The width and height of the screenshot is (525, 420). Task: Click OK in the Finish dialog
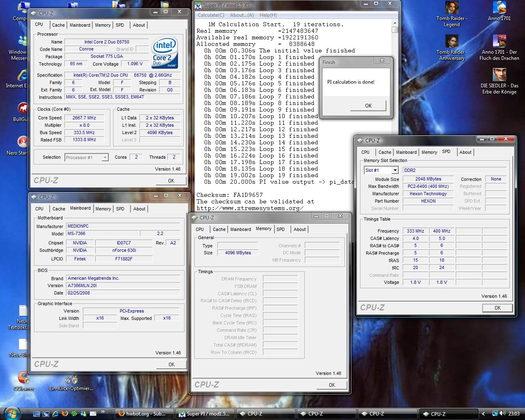(368, 106)
